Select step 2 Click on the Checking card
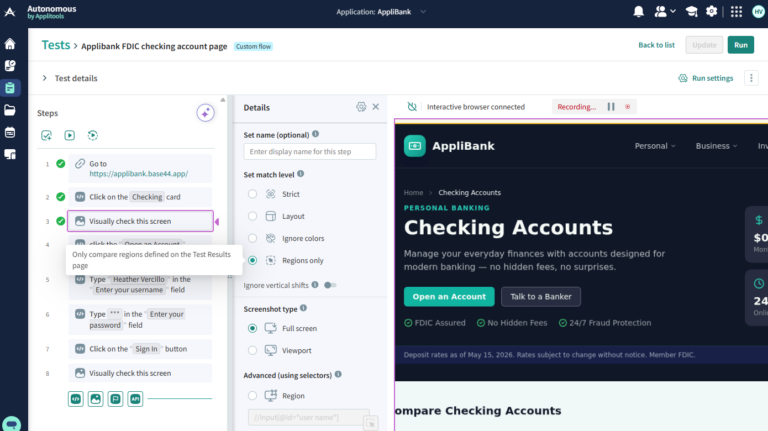 point(140,197)
